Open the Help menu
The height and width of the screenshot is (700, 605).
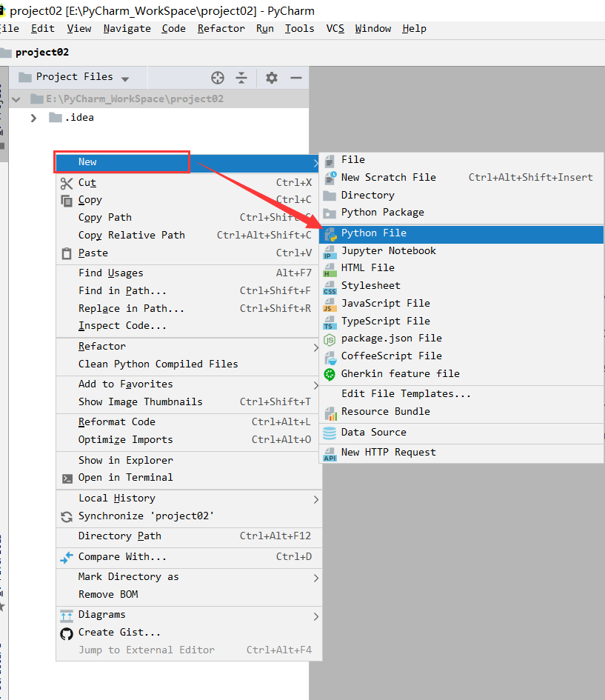[414, 29]
